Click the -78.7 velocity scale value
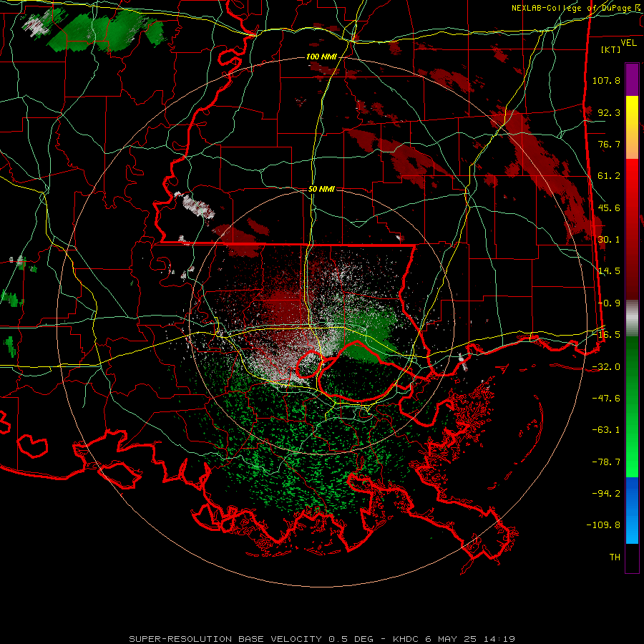 [x=606, y=462]
